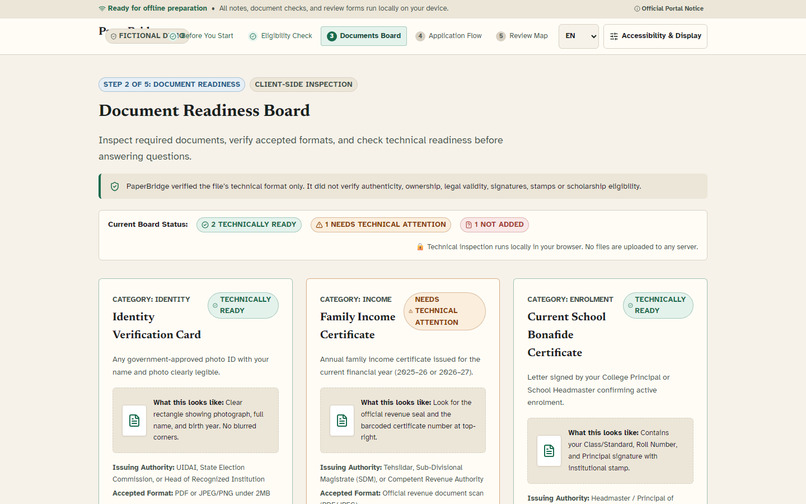This screenshot has width=806, height=504.
Task: Filter by 2 Technically Ready status chip
Action: coord(249,225)
